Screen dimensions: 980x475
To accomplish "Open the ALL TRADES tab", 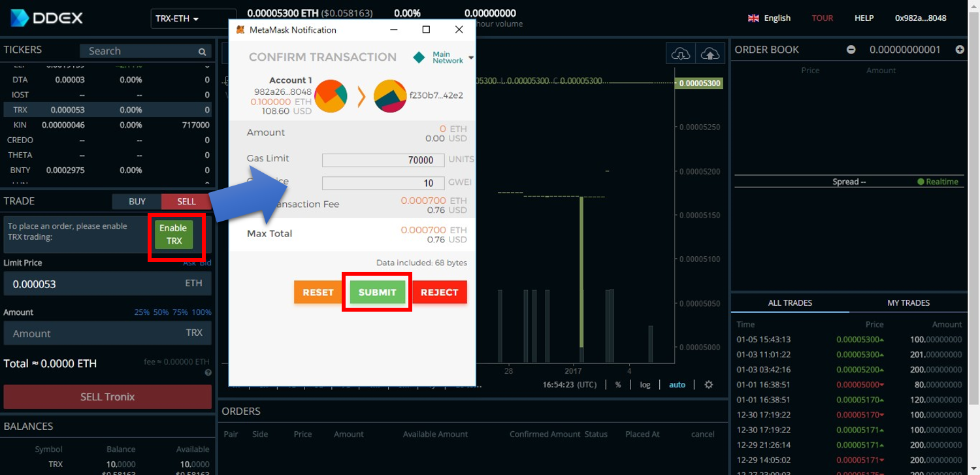I will [790, 303].
